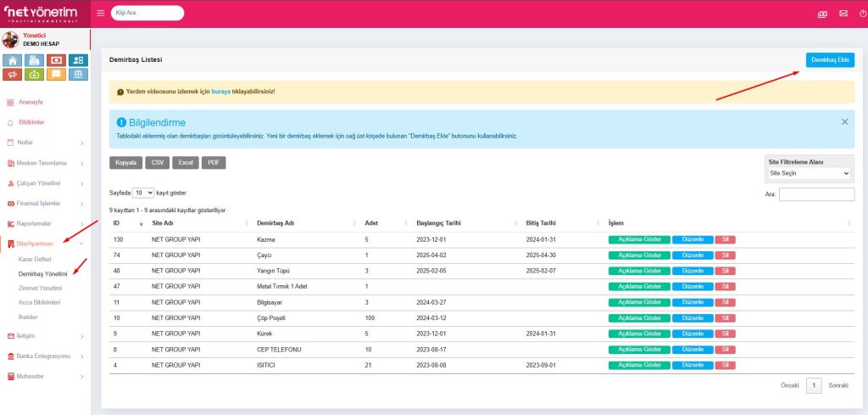Close the Bilgilendirme info banner

pyautogui.click(x=844, y=122)
